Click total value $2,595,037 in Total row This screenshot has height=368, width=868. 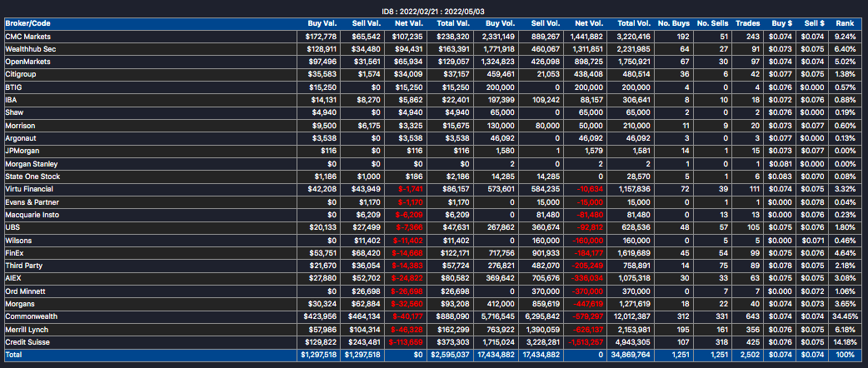coord(451,355)
